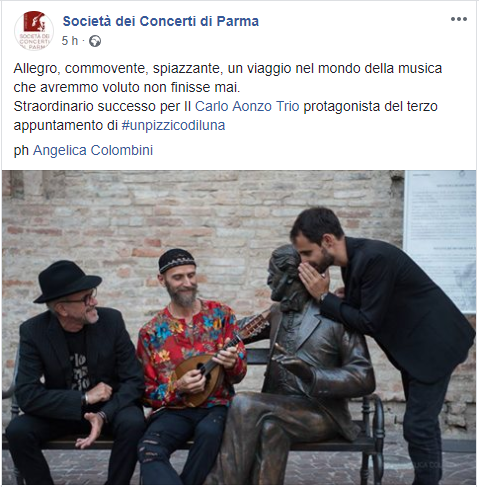Click the information plaque on brick wall

point(440,242)
